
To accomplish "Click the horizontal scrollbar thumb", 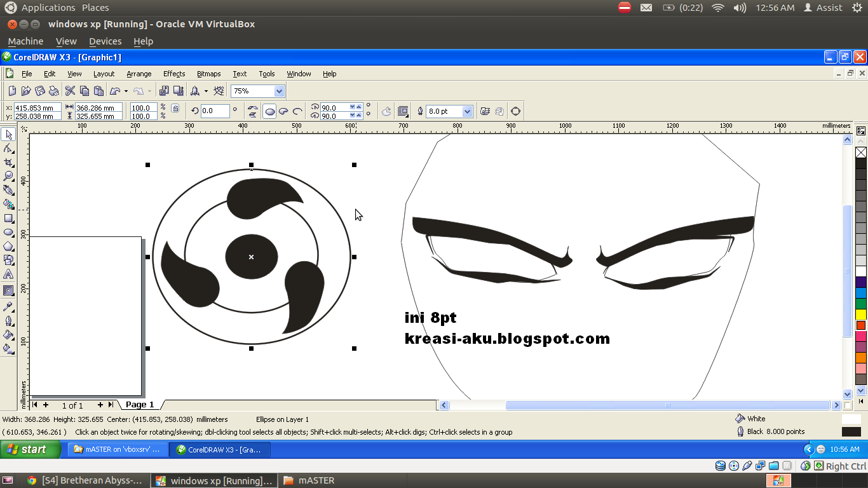I will pos(668,405).
